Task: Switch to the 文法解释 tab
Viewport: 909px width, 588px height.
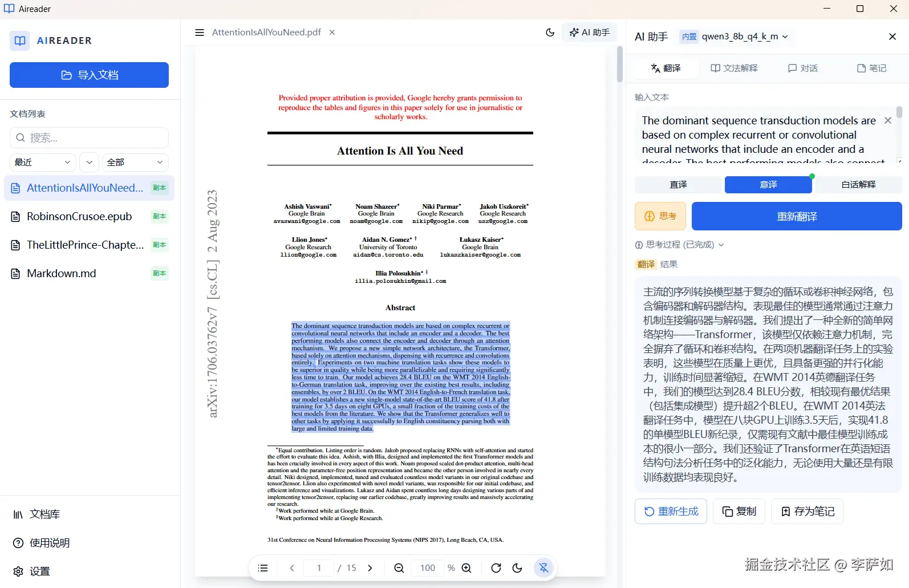Action: click(734, 68)
